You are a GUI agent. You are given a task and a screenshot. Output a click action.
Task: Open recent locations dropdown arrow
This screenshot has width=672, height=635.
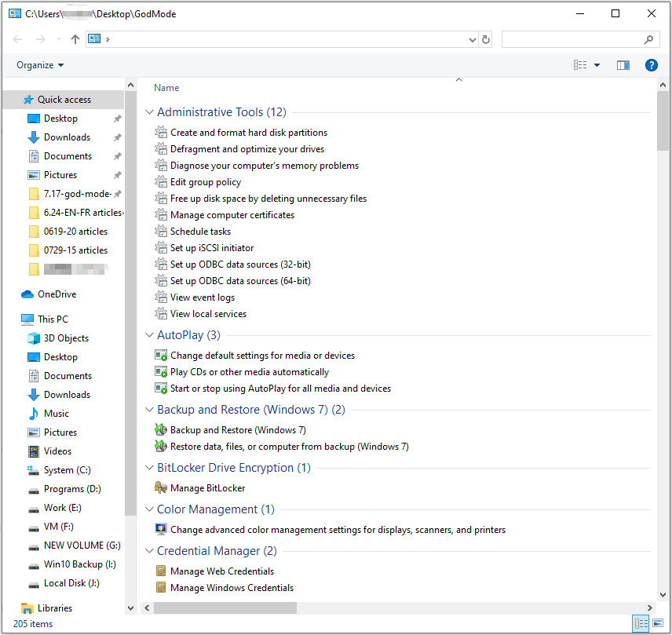pos(59,39)
